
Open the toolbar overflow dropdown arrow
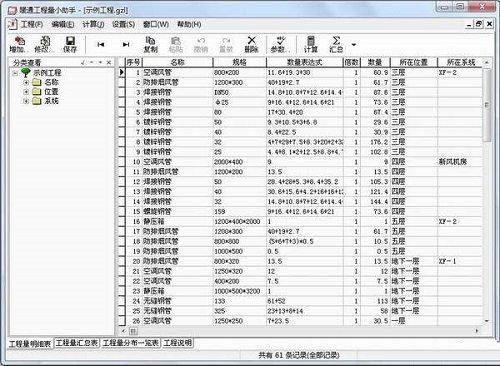(354, 44)
